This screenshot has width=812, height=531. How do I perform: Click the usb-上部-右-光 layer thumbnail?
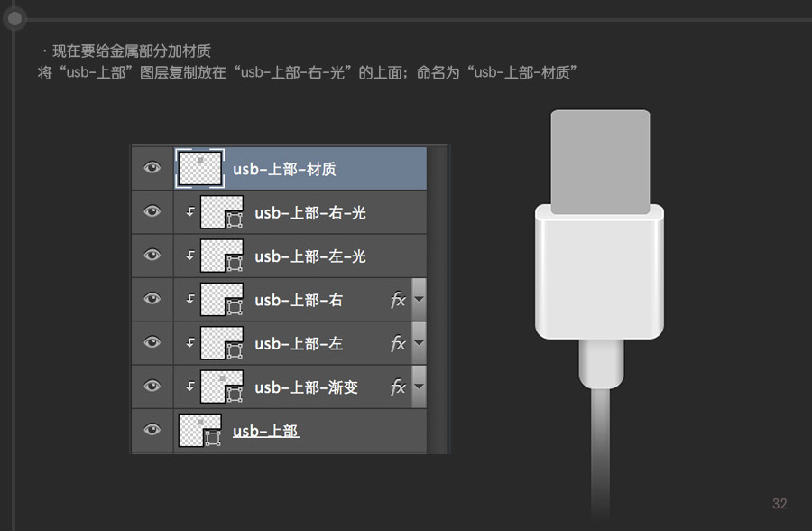pos(222,211)
